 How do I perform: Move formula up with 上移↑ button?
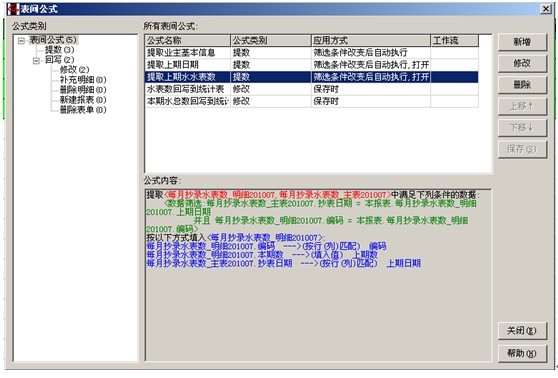522,106
